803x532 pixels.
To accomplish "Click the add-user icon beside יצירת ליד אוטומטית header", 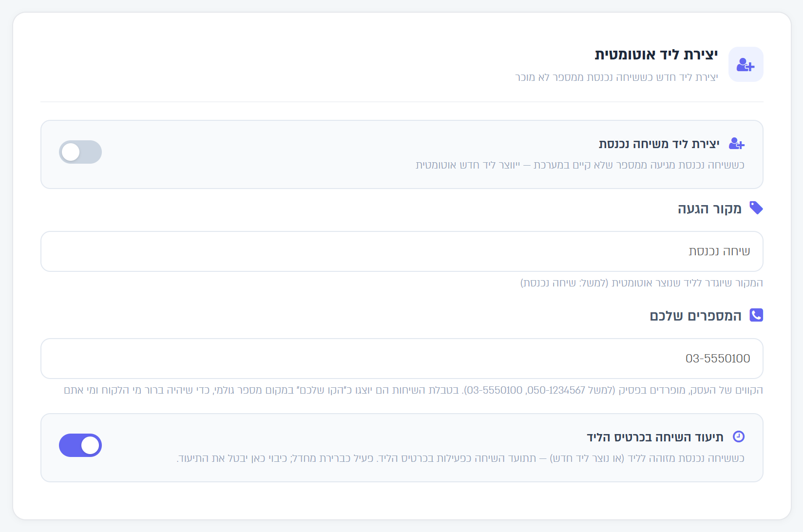I will click(746, 64).
